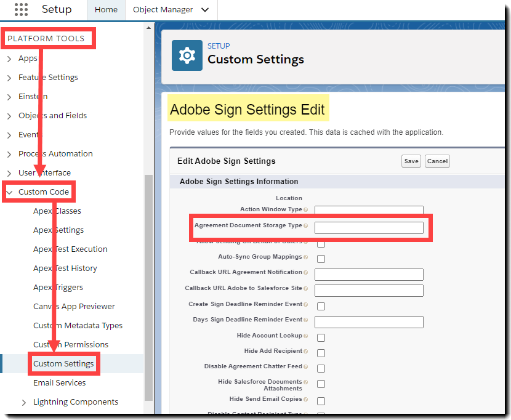The image size is (511, 420).
Task: Click the Save button
Action: (411, 161)
